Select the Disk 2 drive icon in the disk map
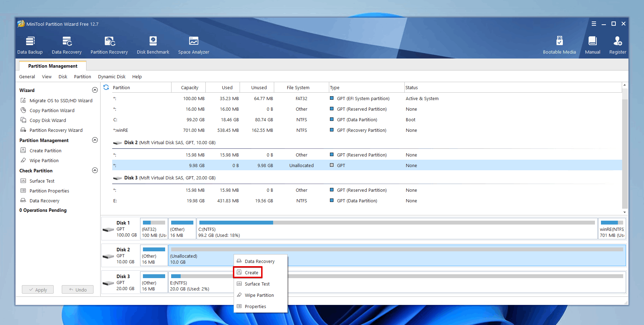644x325 pixels. point(108,256)
